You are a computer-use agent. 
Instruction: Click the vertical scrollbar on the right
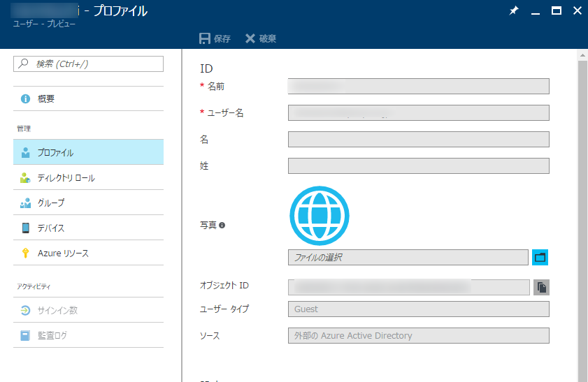(x=582, y=210)
